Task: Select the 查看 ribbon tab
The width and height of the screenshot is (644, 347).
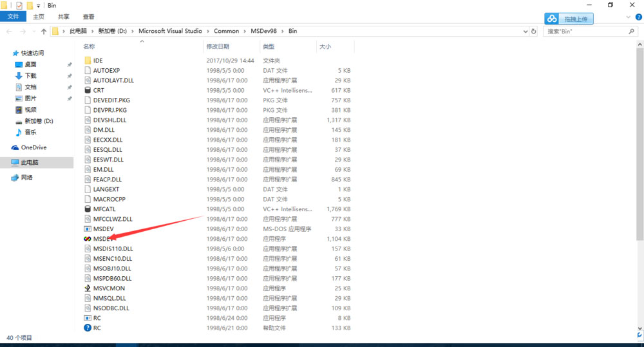Action: pyautogui.click(x=89, y=17)
